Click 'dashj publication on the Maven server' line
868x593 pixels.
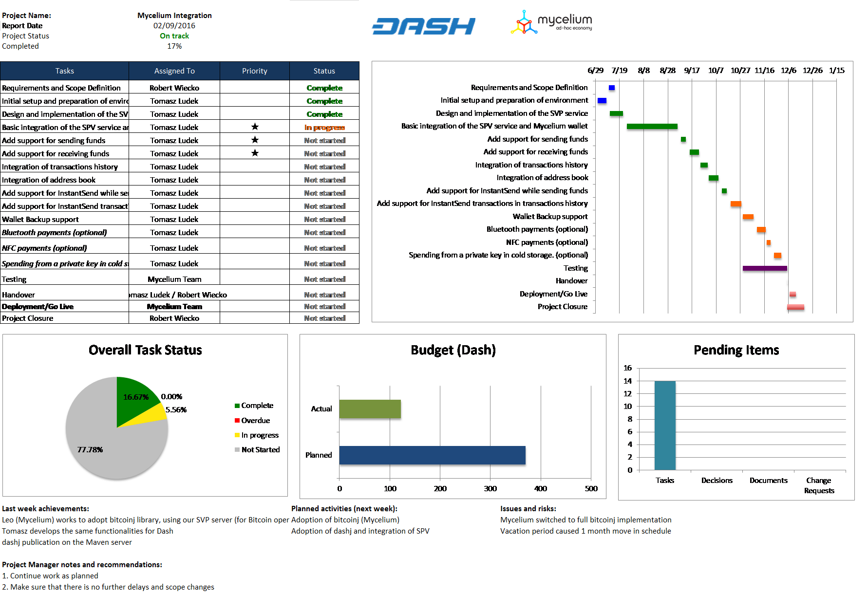67,542
